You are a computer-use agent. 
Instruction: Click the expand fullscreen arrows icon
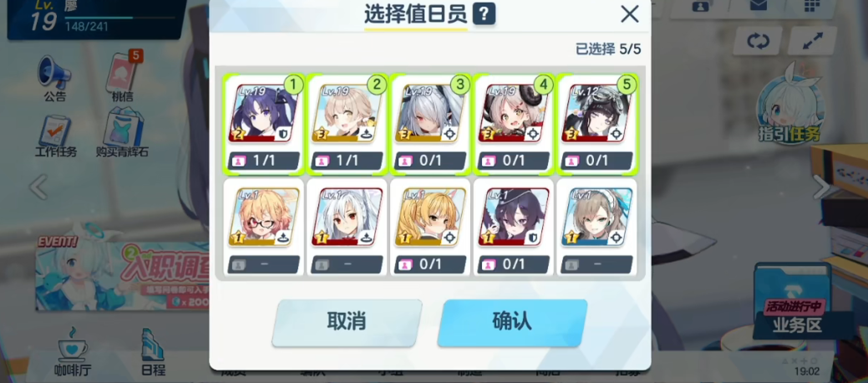[813, 41]
